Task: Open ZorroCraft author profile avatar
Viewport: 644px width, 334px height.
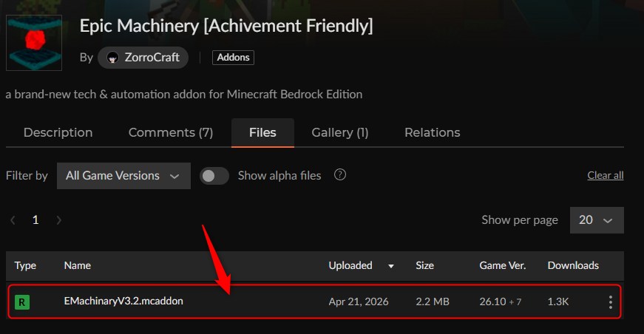Action: (x=113, y=58)
